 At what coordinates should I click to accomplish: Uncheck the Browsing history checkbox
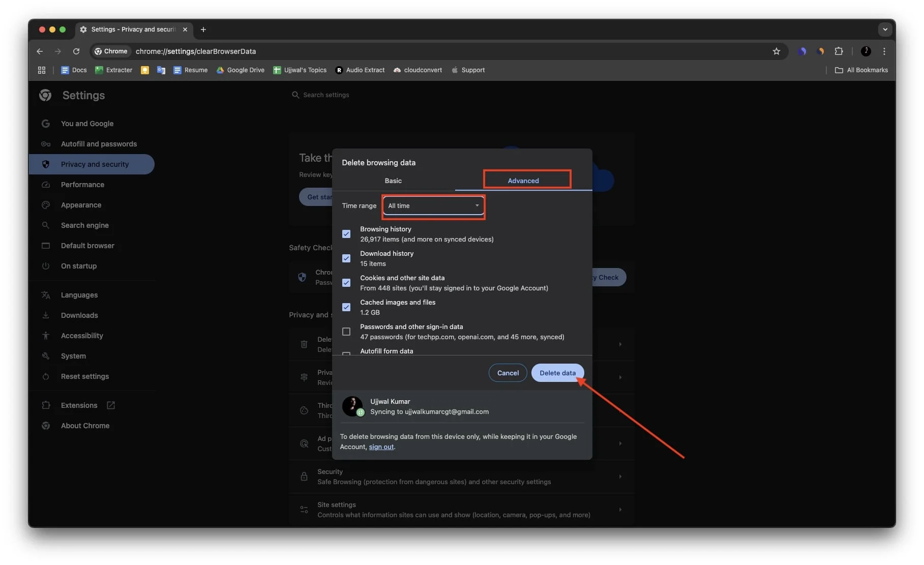click(x=346, y=234)
